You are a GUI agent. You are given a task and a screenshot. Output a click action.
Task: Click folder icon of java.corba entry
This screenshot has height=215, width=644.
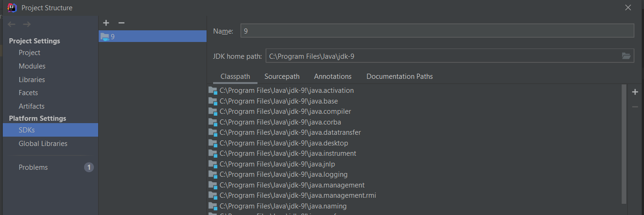coord(213,122)
